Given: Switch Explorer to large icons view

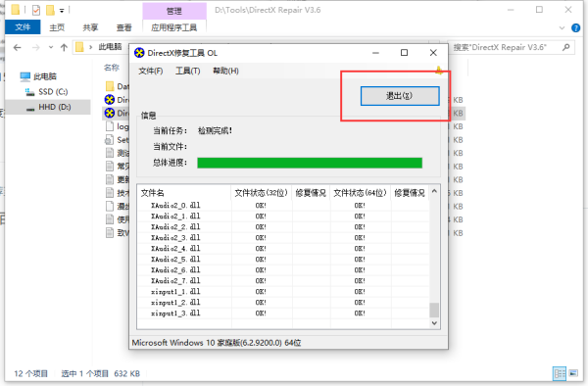Looking at the screenshot, I should point(573,373).
